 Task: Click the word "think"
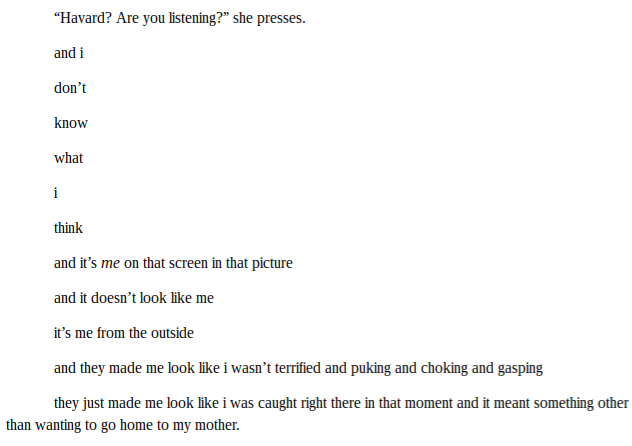point(68,228)
